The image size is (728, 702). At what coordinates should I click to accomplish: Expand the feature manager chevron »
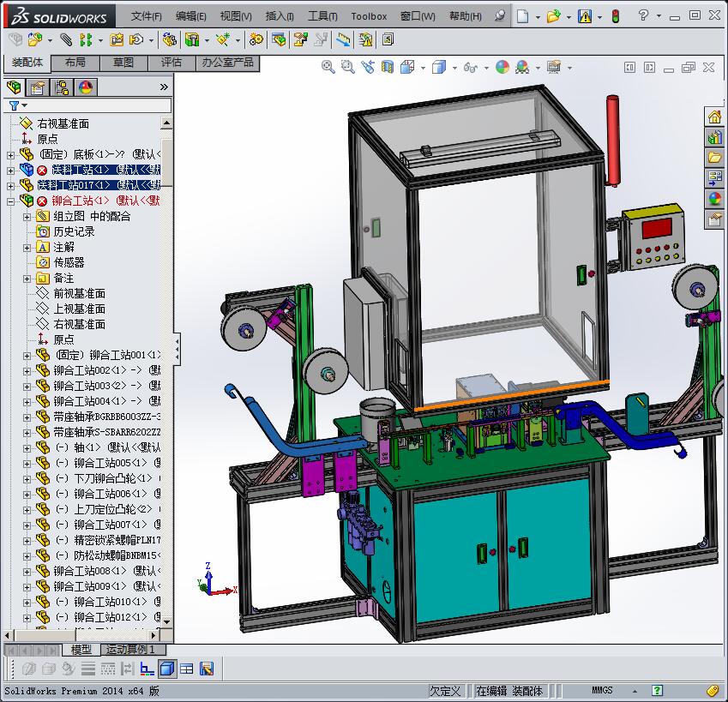[x=164, y=87]
